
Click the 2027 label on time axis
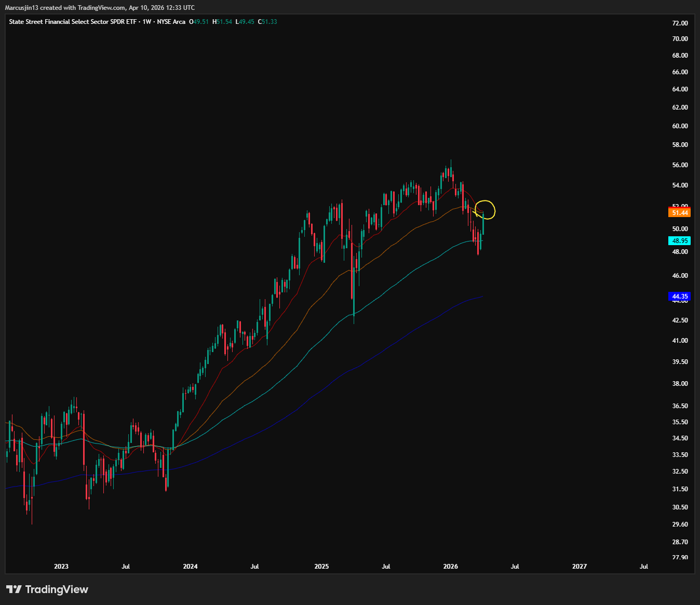(x=580, y=567)
